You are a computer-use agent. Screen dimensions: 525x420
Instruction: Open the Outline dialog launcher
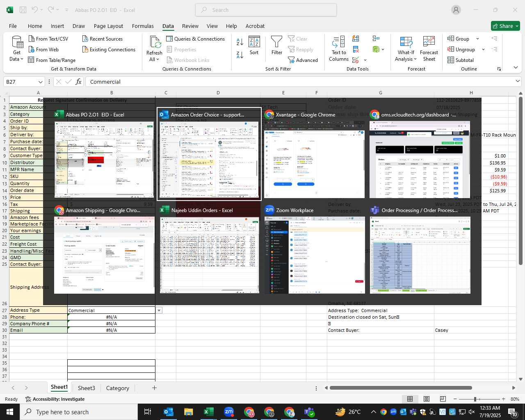[x=499, y=69]
